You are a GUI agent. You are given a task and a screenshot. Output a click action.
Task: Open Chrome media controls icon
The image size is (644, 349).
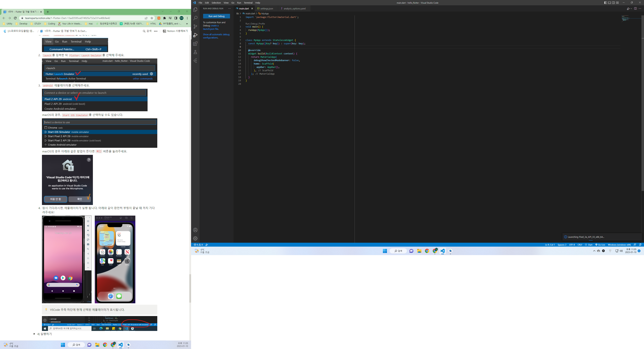tap(170, 18)
